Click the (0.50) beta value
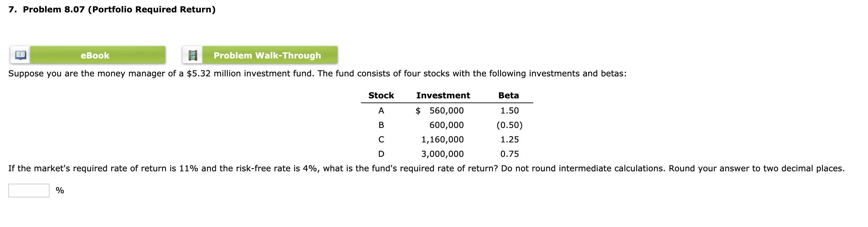The image size is (868, 227). pyautogui.click(x=510, y=125)
